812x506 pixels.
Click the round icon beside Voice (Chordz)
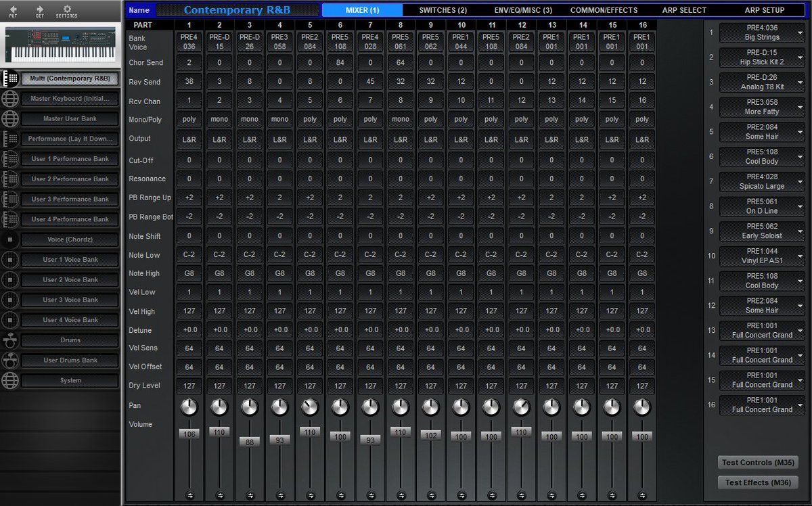point(10,239)
